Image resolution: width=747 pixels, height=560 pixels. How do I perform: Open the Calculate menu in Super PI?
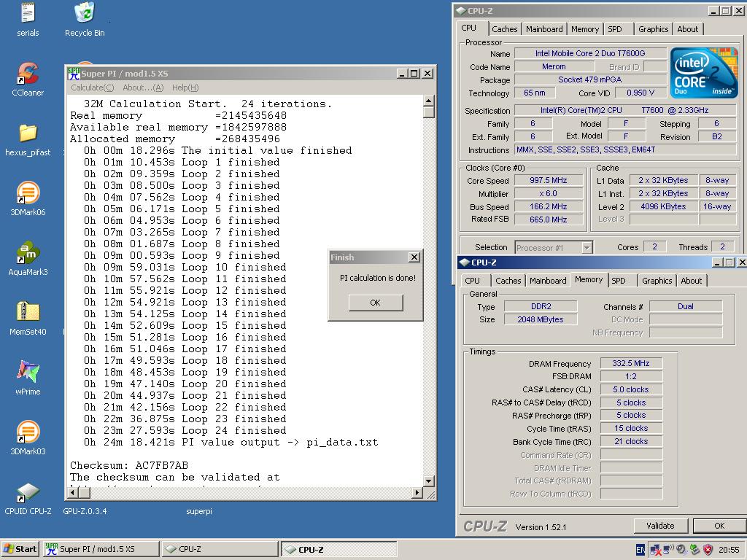[x=93, y=87]
